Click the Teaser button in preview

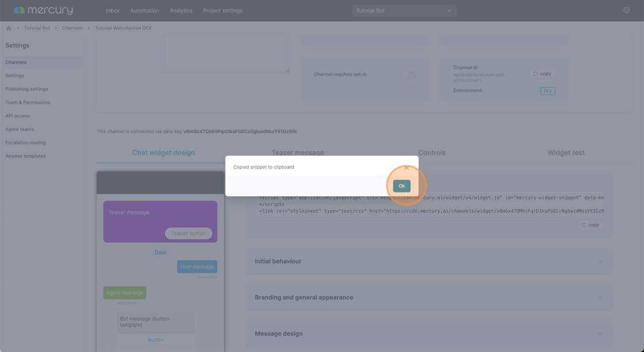(189, 234)
